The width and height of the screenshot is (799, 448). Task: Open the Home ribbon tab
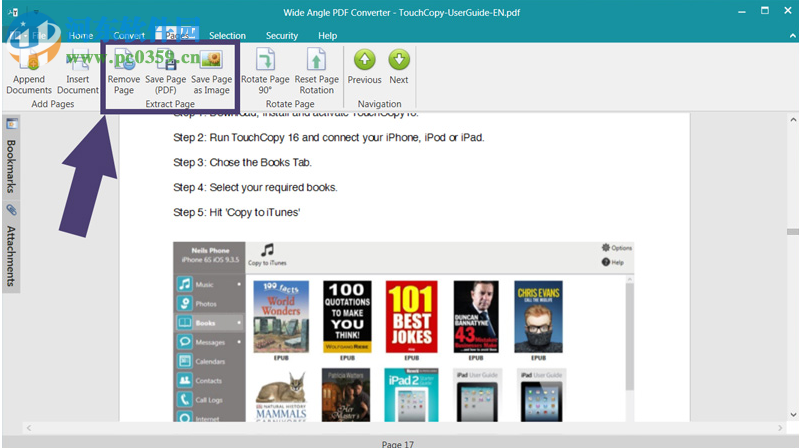pyautogui.click(x=81, y=36)
